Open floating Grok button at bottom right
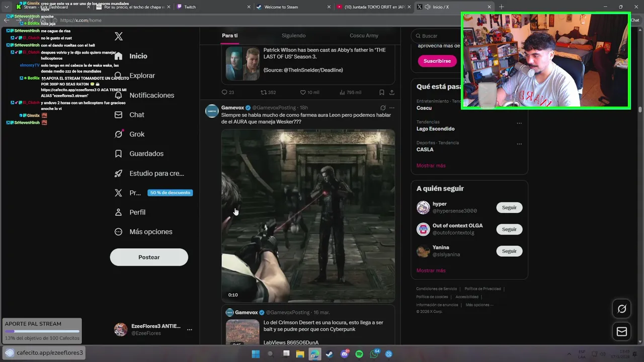 click(622, 309)
